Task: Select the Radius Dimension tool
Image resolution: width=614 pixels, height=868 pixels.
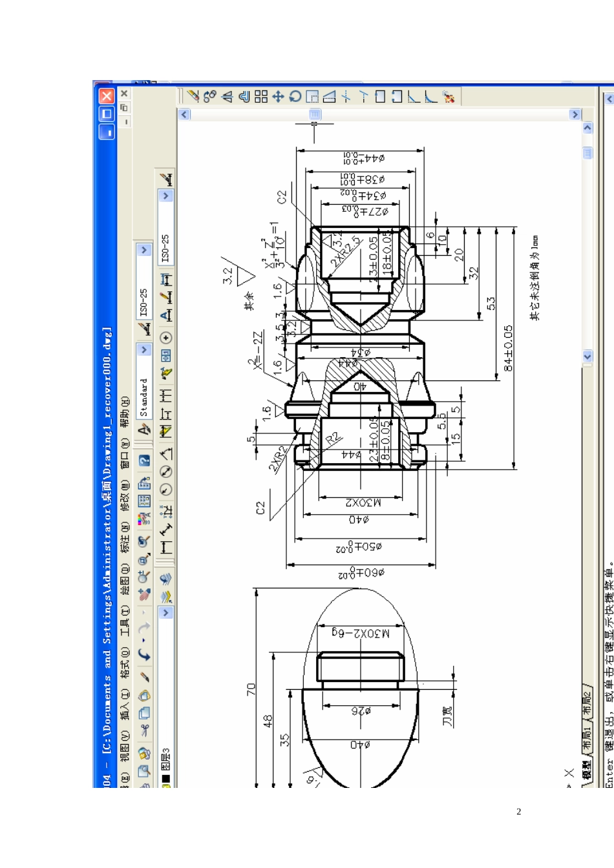Action: pos(166,490)
